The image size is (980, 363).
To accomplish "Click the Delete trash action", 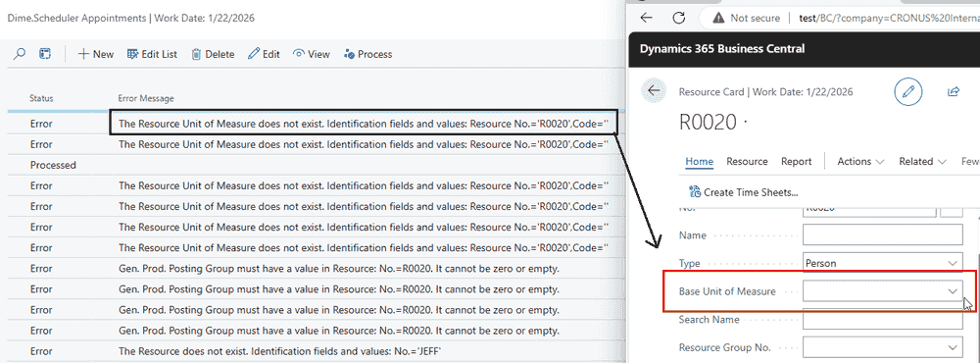I will pyautogui.click(x=213, y=55).
